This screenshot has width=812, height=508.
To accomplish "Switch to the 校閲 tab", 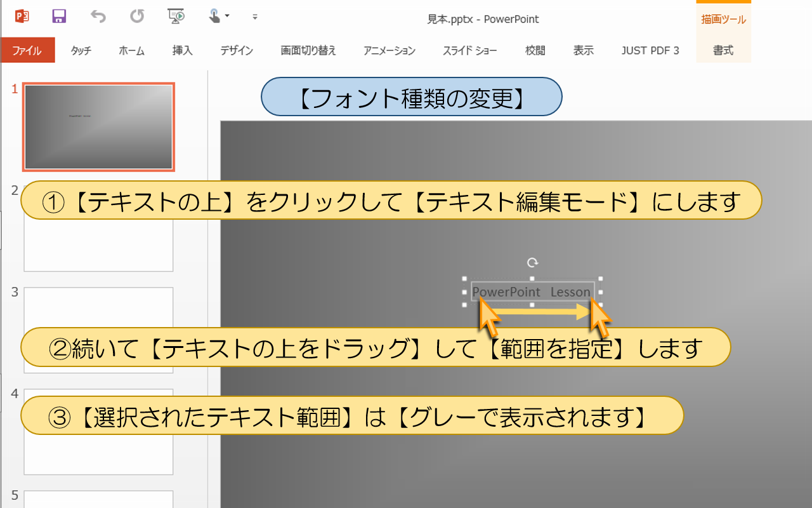I will (535, 51).
